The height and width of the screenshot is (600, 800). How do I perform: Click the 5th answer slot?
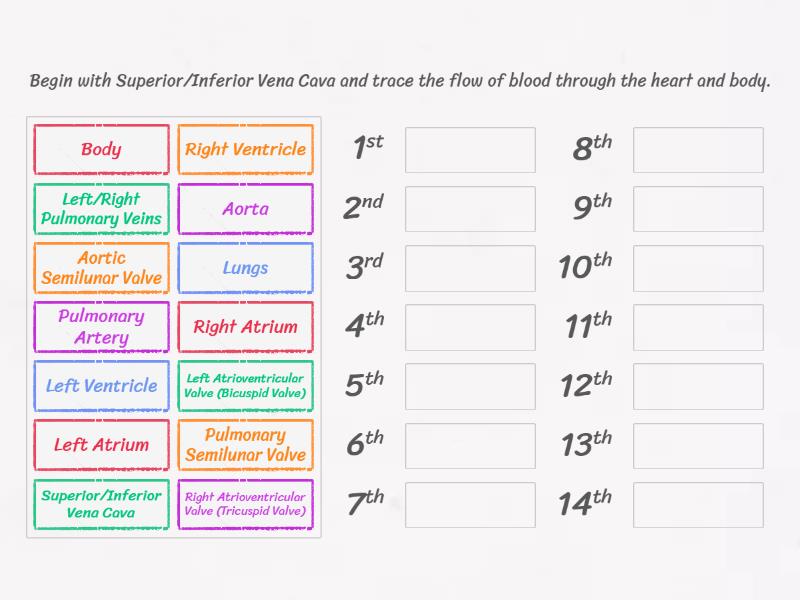(x=470, y=385)
